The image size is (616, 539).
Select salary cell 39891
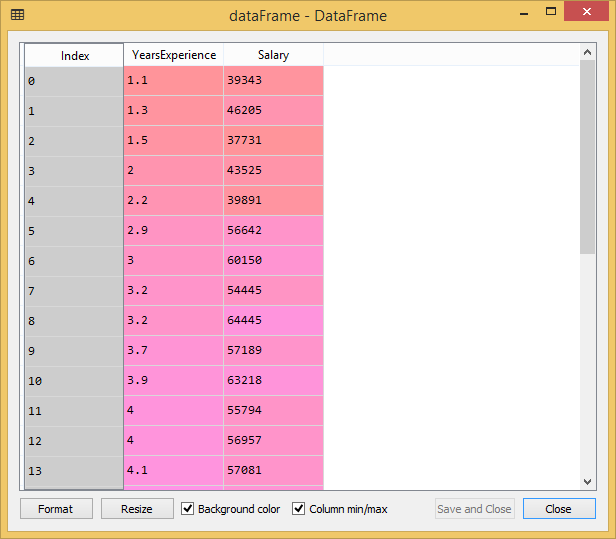[273, 201]
